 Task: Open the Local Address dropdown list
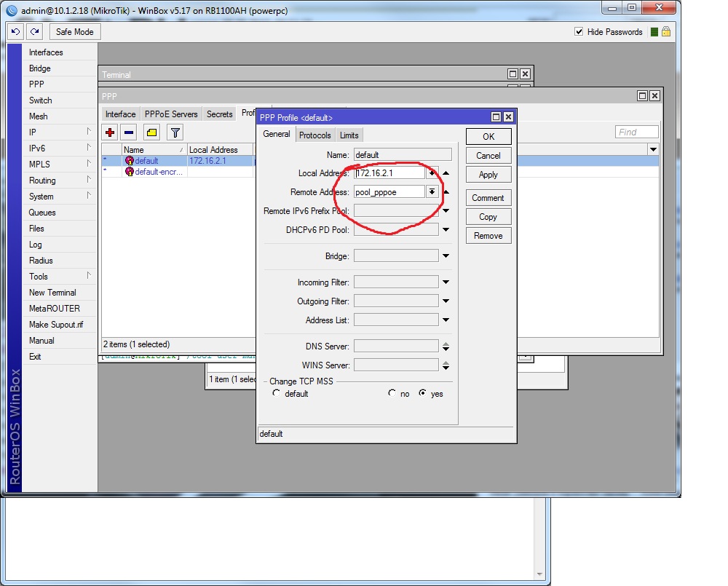pos(432,173)
